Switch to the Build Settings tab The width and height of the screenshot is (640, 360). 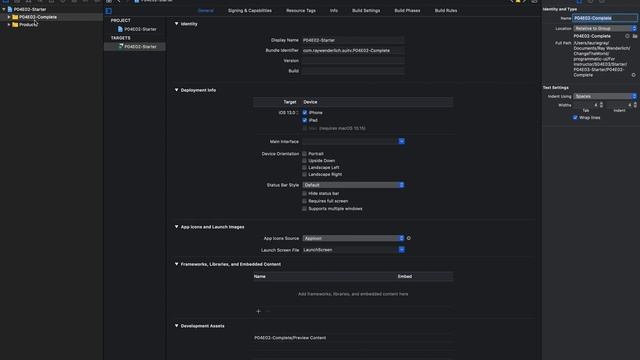(x=366, y=11)
